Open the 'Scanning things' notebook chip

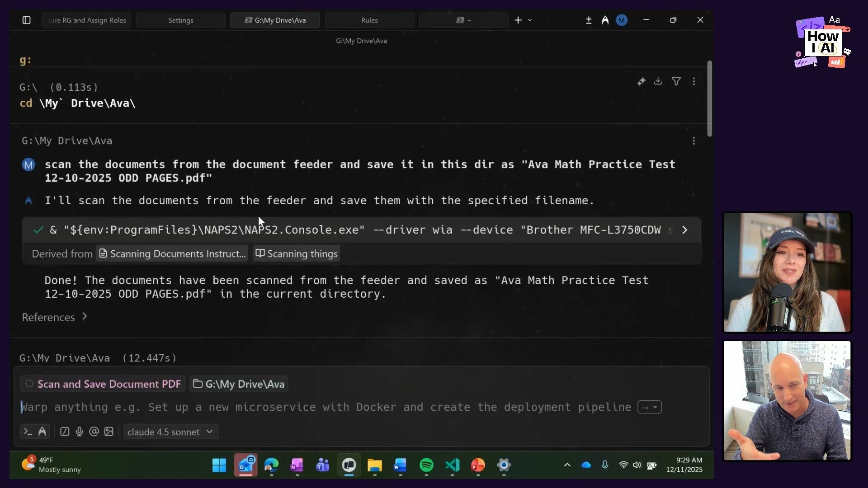point(296,253)
